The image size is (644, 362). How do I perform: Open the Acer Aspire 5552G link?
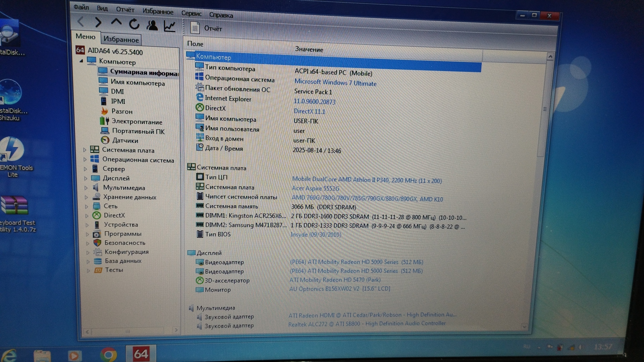(x=315, y=188)
